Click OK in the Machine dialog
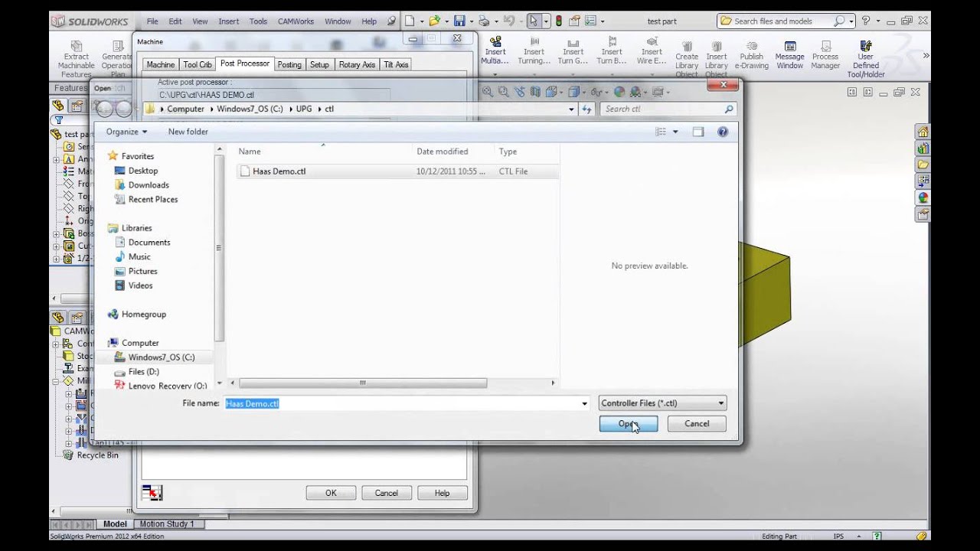The image size is (980, 551). point(331,493)
